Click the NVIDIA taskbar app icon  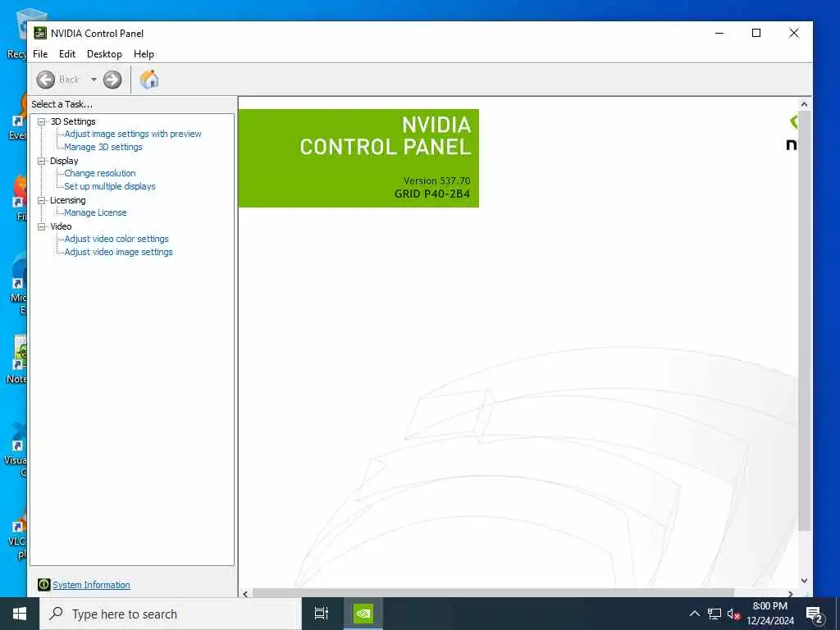363,614
